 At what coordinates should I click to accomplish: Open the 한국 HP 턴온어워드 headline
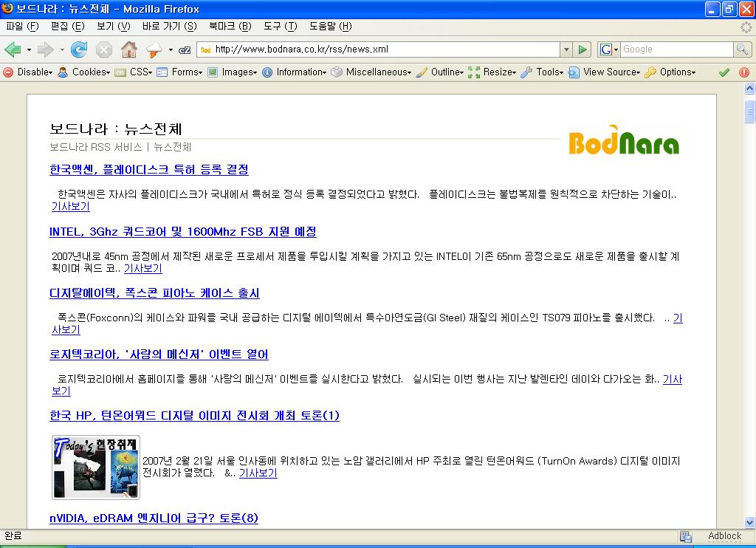(x=194, y=416)
